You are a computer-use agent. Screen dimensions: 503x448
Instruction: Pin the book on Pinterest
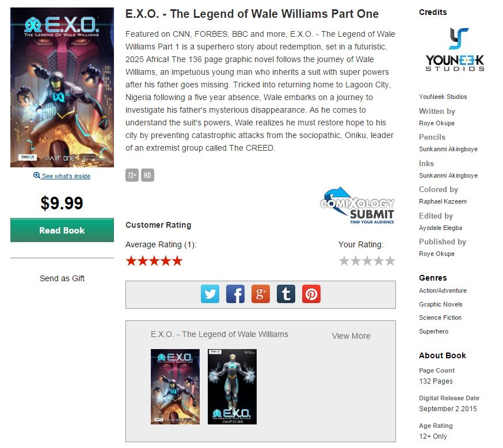311,293
